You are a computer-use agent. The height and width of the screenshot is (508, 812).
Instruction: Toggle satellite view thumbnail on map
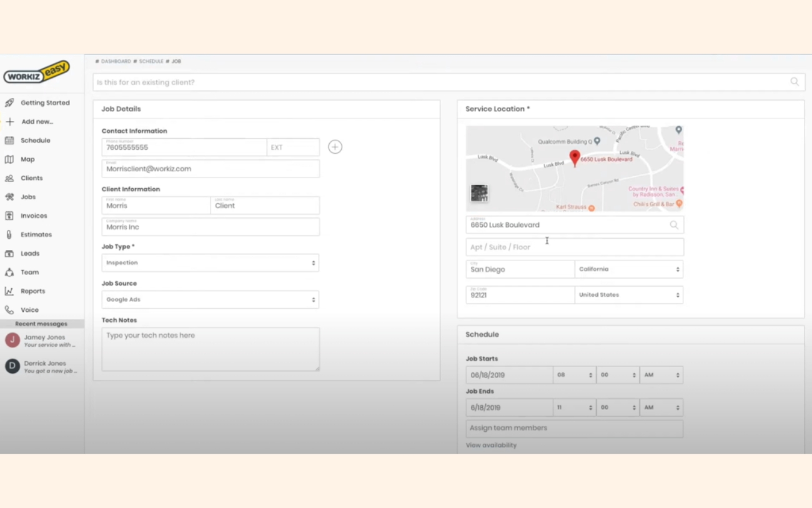[479, 193]
